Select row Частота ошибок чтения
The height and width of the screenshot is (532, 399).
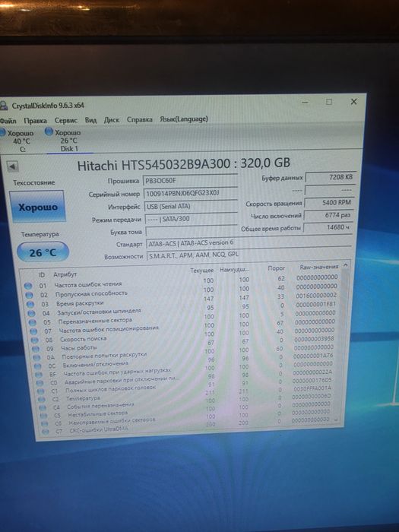point(182,282)
